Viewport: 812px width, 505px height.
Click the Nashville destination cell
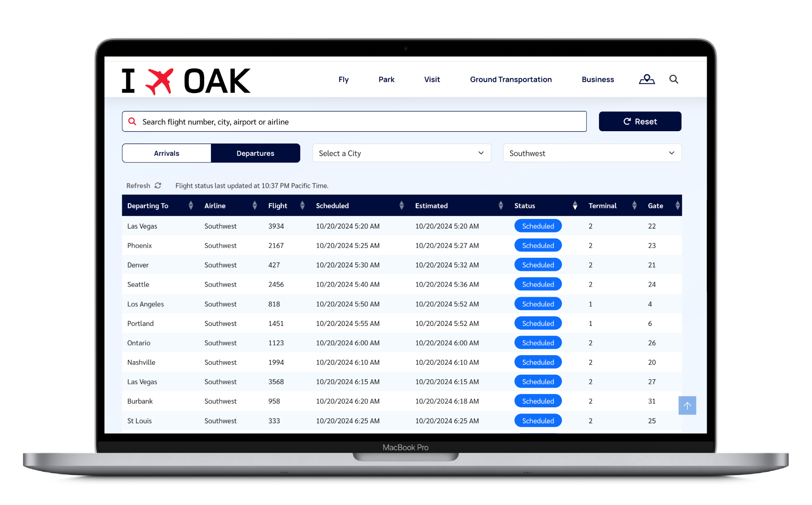pos(141,362)
